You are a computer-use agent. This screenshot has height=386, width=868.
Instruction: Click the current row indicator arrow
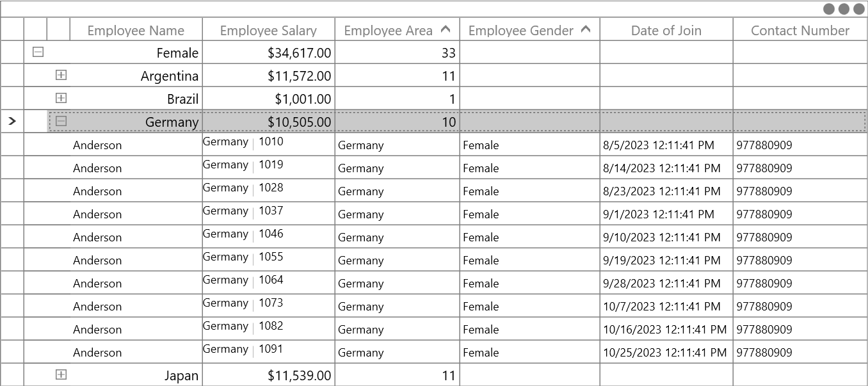[12, 121]
